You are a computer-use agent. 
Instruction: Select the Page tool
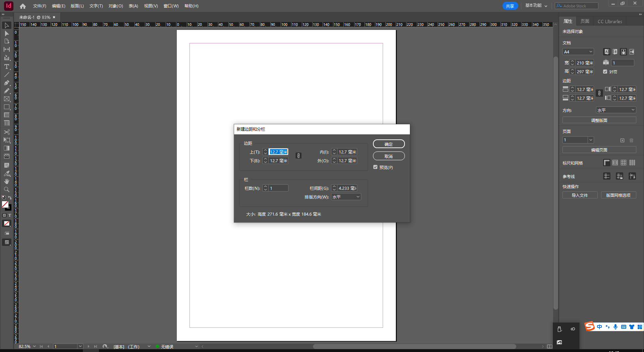click(x=6, y=41)
